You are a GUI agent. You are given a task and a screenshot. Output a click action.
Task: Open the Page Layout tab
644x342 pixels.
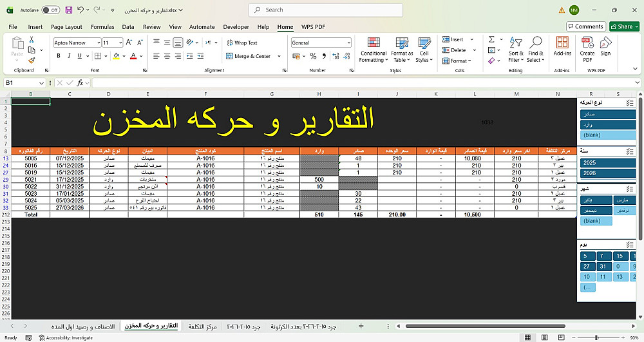[66, 26]
